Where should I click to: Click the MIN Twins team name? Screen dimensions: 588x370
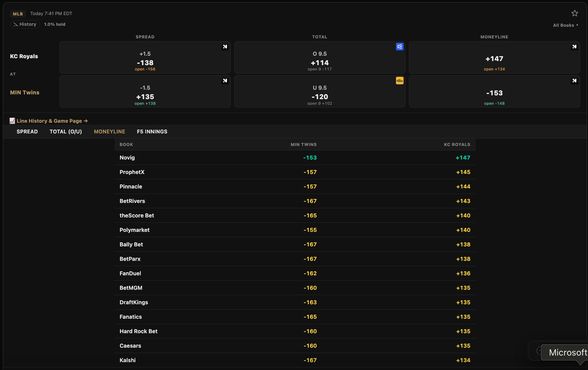click(25, 92)
